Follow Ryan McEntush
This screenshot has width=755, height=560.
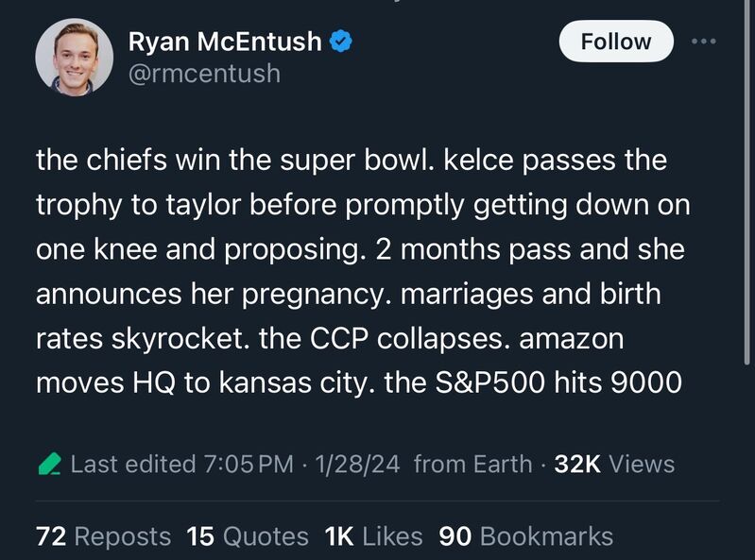[x=616, y=42]
